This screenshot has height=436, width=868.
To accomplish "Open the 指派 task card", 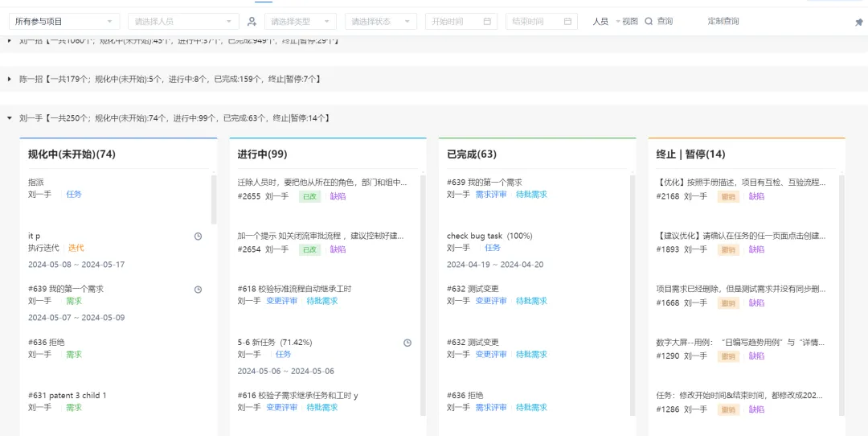I will coord(36,183).
